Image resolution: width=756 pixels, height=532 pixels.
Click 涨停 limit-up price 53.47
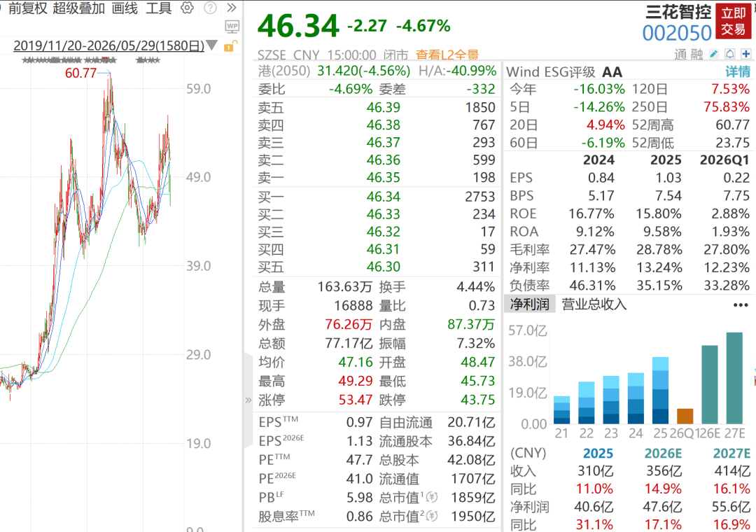tap(356, 400)
